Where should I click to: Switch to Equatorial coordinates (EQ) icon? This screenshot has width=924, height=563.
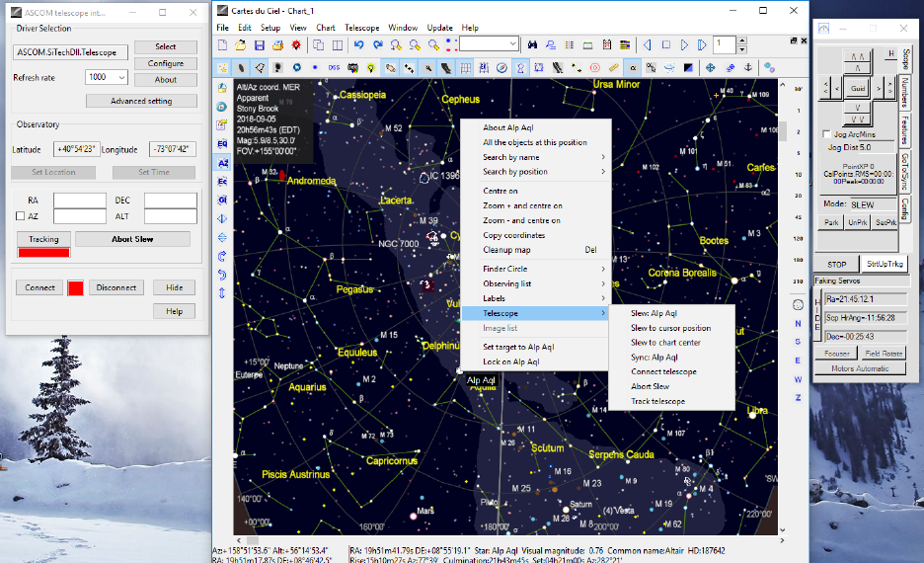coord(223,144)
